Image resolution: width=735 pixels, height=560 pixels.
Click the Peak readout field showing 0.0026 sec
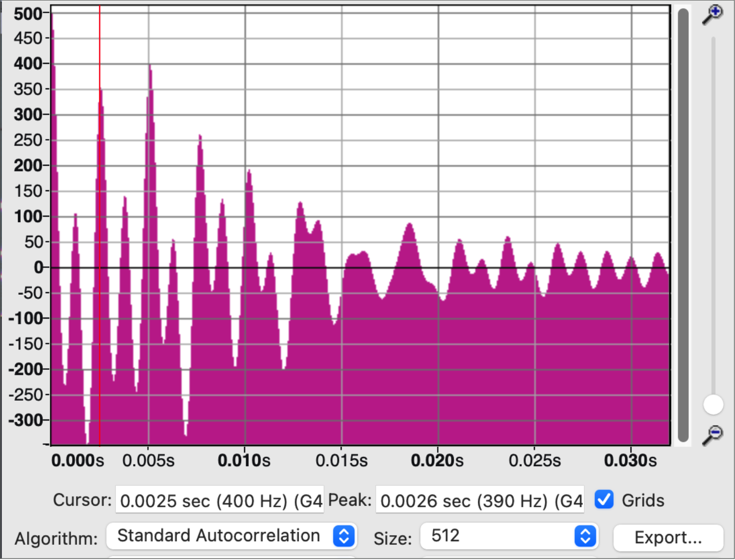coord(480,500)
